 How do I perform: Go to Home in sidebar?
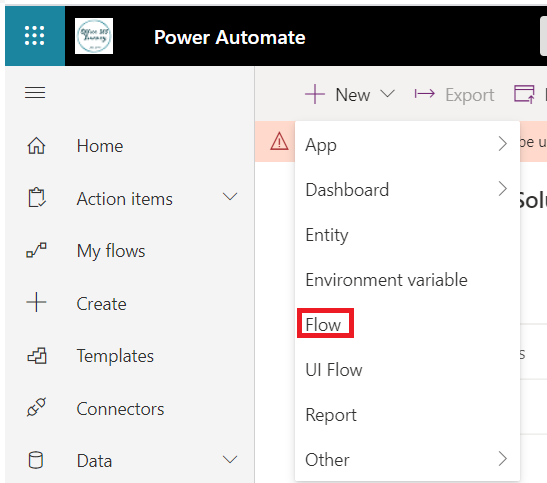pos(100,145)
